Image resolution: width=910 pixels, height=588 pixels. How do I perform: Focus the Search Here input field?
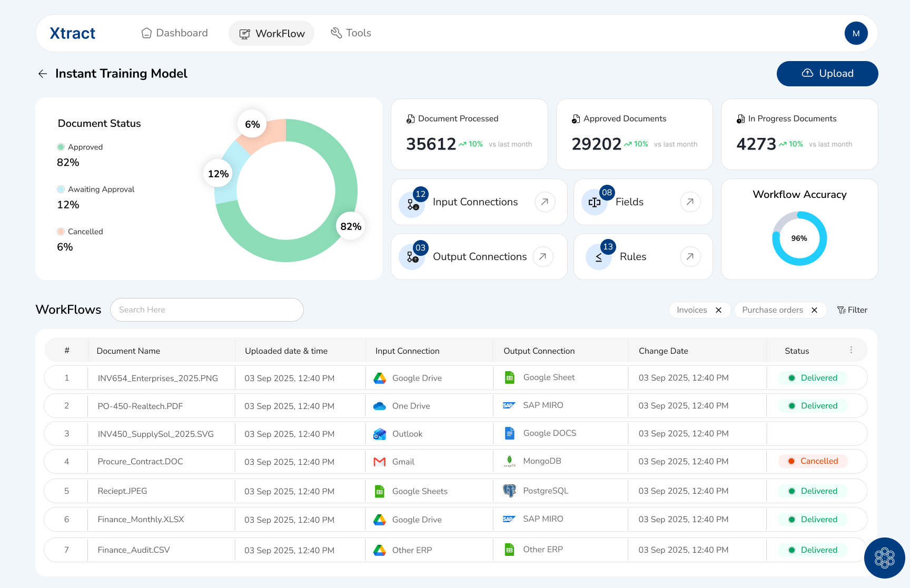[207, 310]
